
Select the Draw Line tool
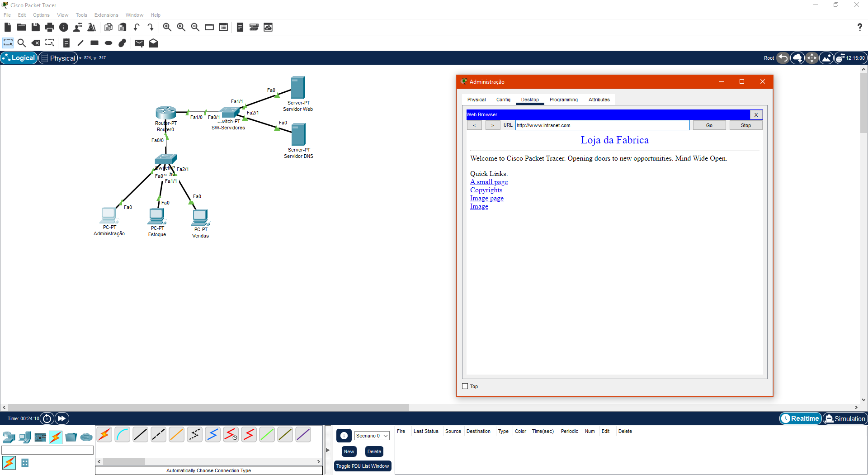[x=80, y=43]
